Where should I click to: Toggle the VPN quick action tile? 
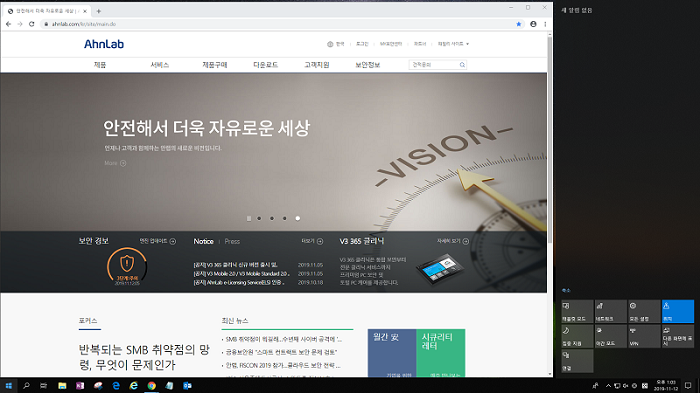click(644, 336)
